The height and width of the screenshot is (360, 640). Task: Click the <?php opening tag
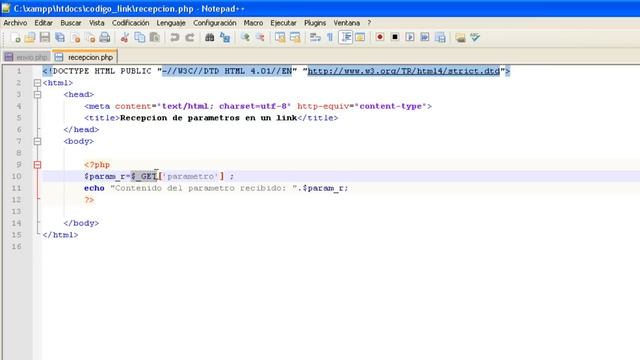(97, 165)
